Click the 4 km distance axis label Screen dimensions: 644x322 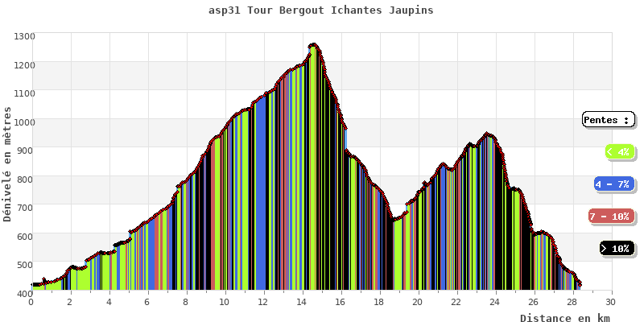[x=109, y=303]
